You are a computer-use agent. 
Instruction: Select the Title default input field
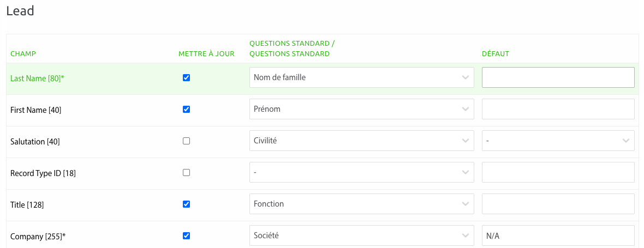click(558, 204)
